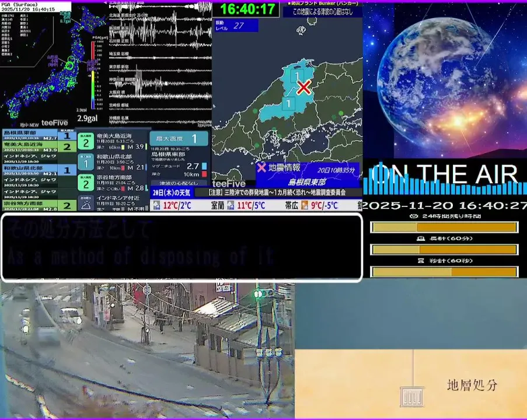Click the tsunami icon on インドネシア付近 card

86,203
